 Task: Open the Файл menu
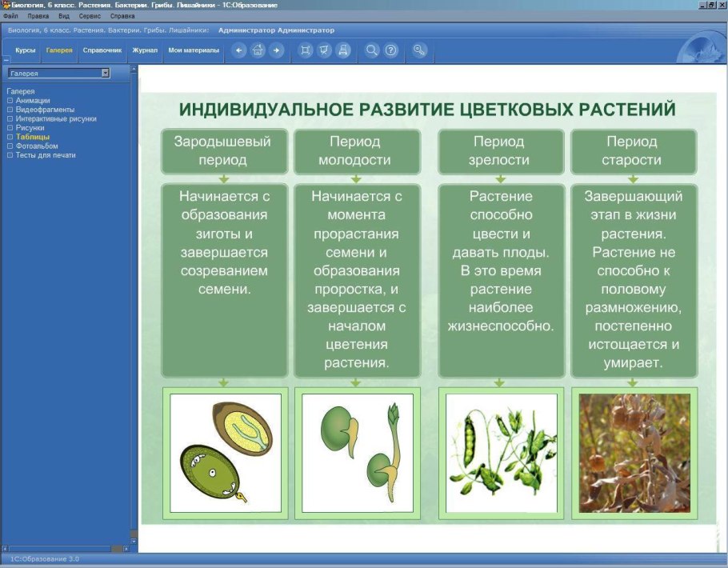(x=11, y=15)
